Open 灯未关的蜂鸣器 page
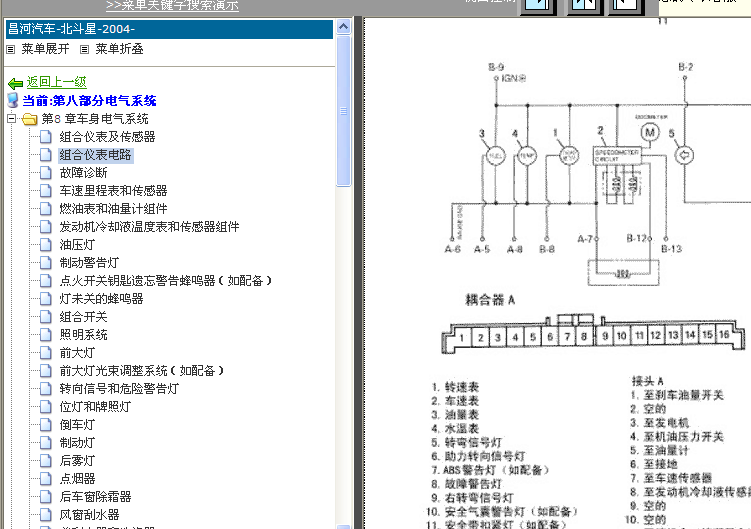 click(102, 299)
